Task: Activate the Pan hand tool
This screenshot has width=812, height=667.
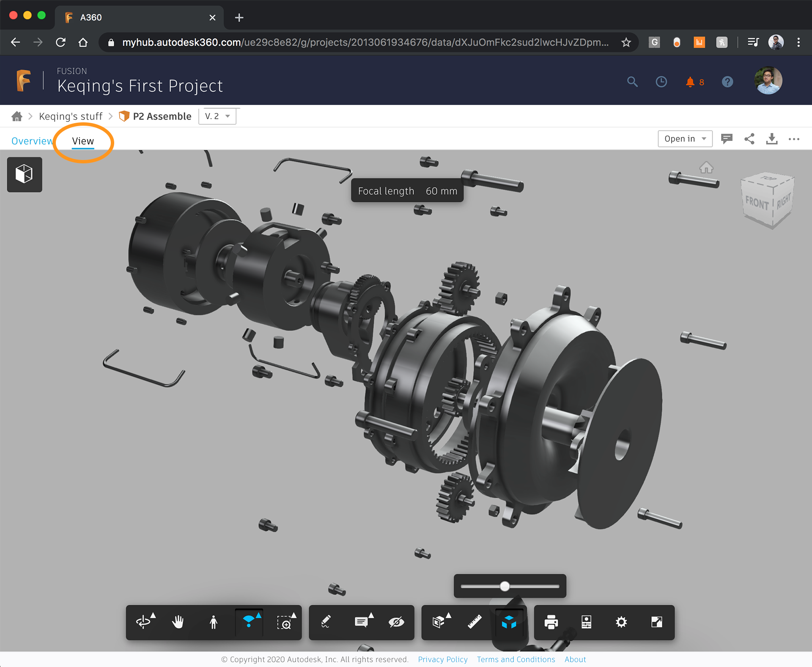Action: tap(178, 622)
